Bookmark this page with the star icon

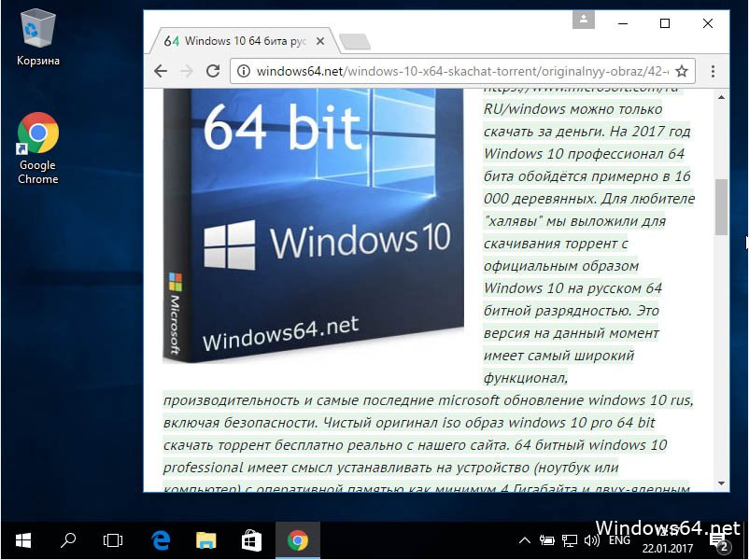[682, 71]
